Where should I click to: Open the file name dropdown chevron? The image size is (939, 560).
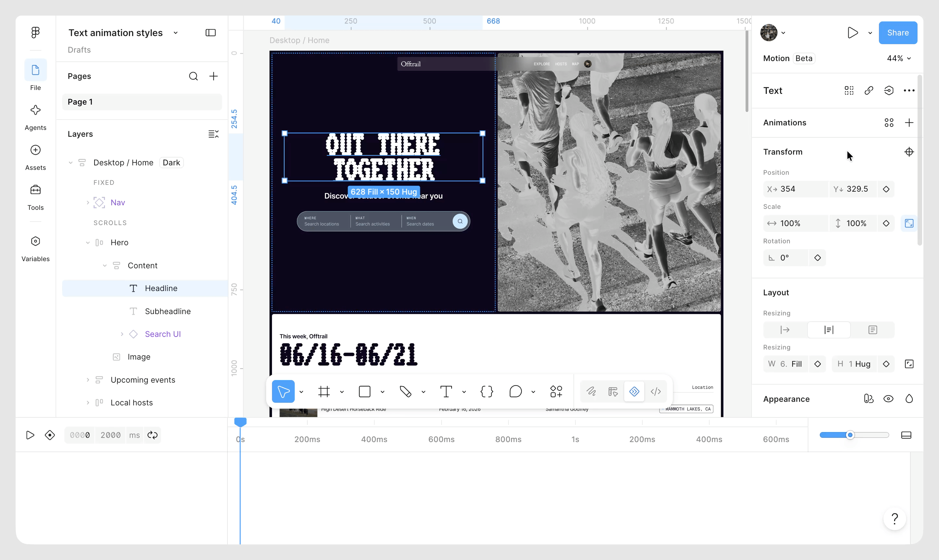pyautogui.click(x=175, y=33)
